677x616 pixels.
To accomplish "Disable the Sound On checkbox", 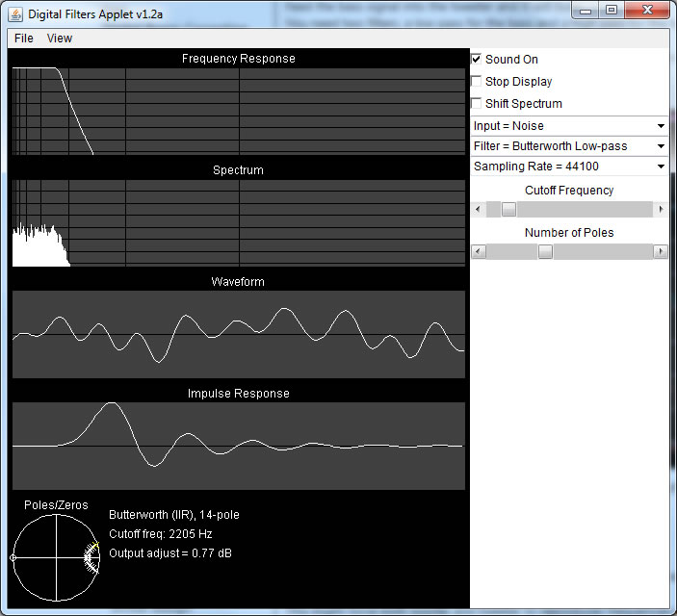I will pyautogui.click(x=477, y=60).
